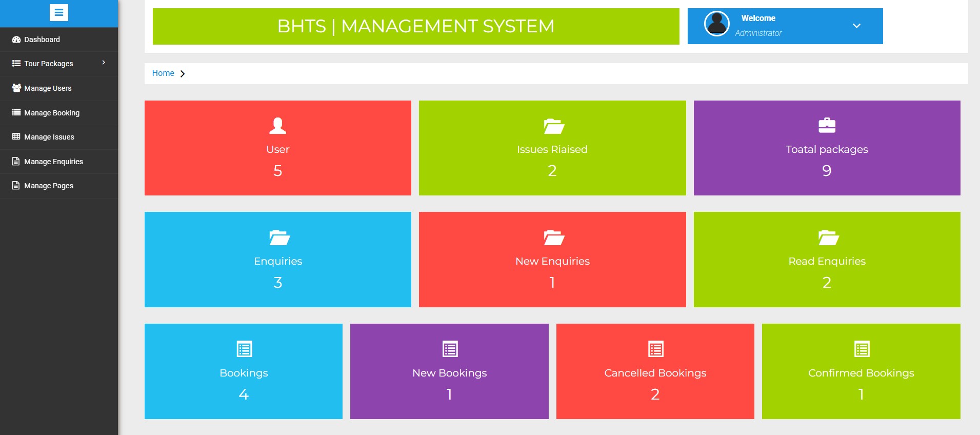This screenshot has height=435, width=980.
Task: Click the Home breadcrumb link
Action: (163, 73)
